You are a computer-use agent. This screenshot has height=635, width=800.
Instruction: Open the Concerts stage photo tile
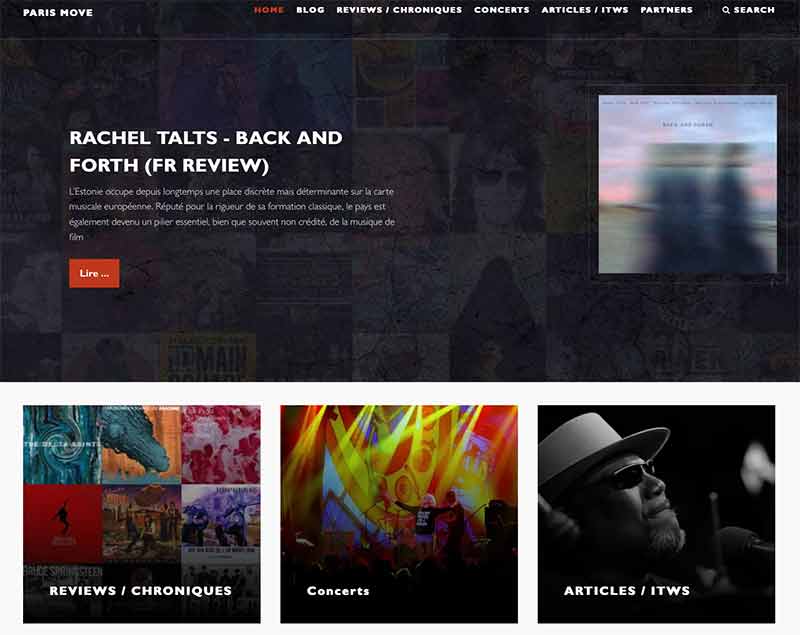tap(399, 514)
